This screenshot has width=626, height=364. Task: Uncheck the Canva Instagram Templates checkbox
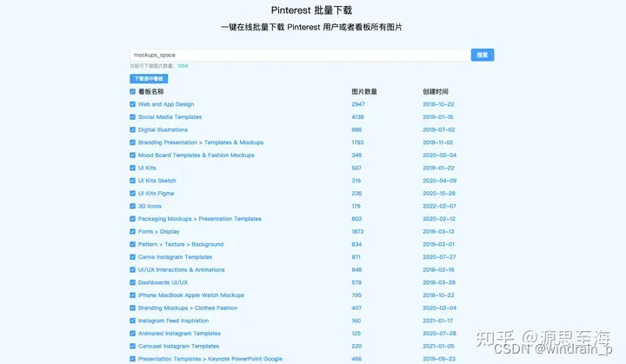132,257
